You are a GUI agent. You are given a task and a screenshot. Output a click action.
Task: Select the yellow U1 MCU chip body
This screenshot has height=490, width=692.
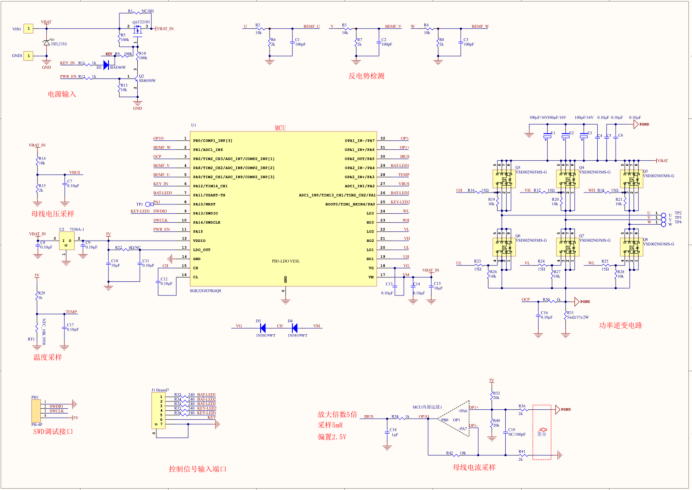coord(283,209)
